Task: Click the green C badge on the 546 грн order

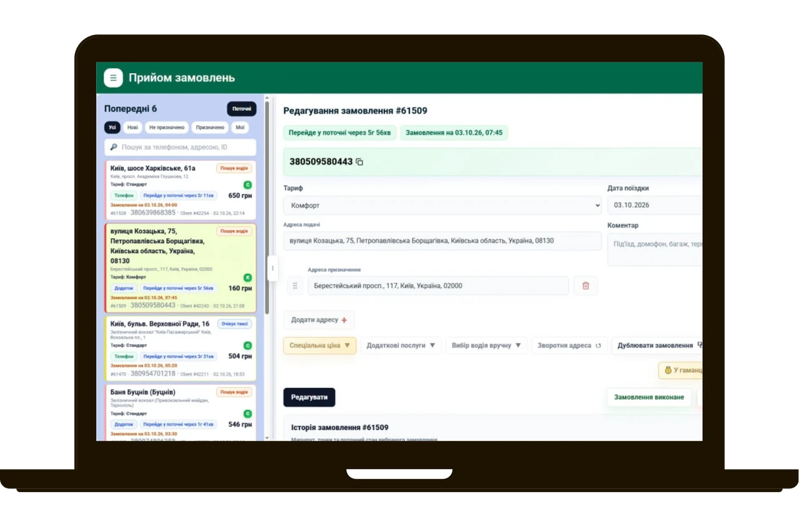Action: [x=248, y=414]
